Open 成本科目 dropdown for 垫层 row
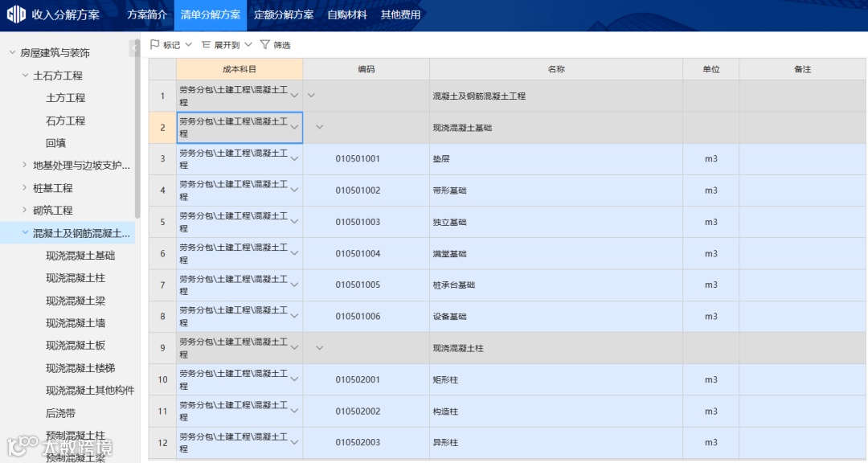 click(x=294, y=159)
